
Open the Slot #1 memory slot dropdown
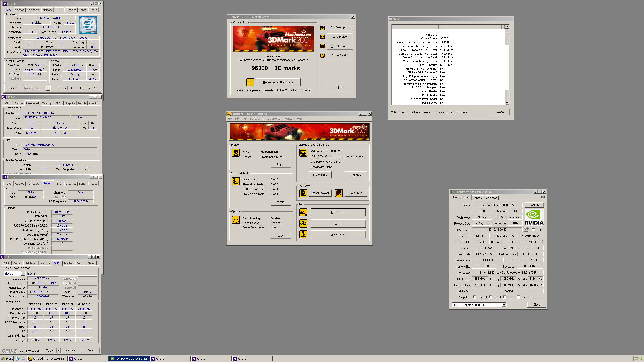coord(23,274)
